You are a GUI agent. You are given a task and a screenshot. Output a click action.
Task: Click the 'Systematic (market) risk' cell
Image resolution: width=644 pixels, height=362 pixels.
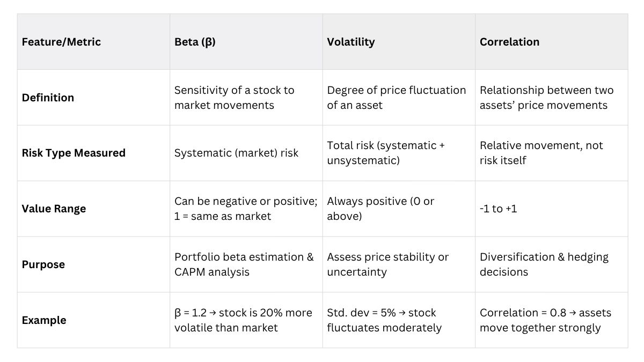(x=236, y=153)
